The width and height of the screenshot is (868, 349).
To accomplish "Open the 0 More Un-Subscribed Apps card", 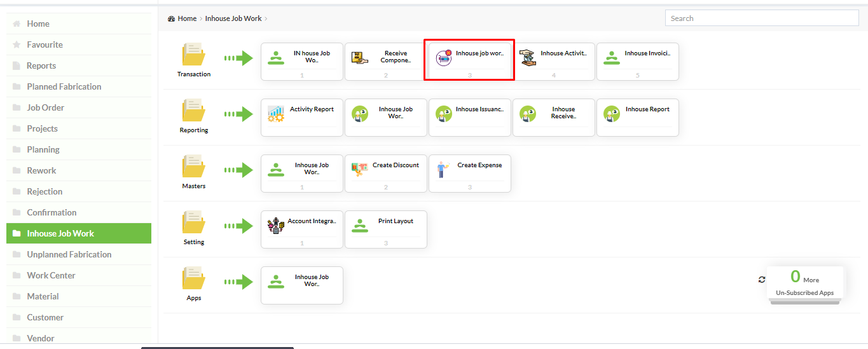I will click(x=805, y=284).
